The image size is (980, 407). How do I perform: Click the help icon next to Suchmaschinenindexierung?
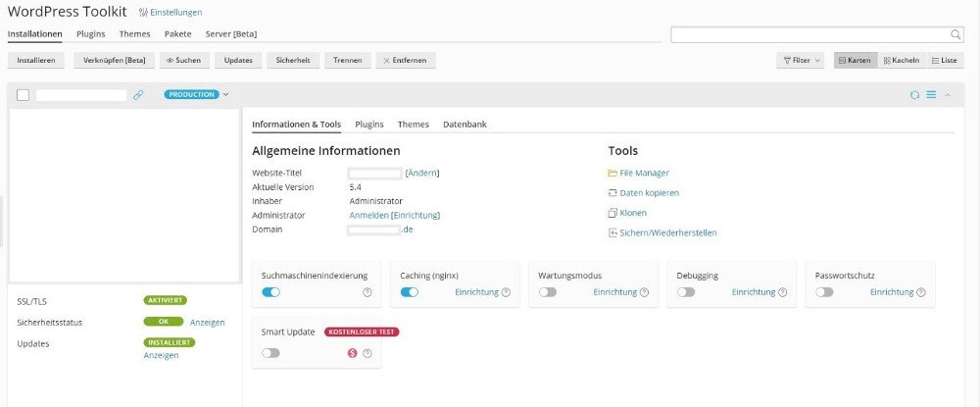[x=367, y=292]
